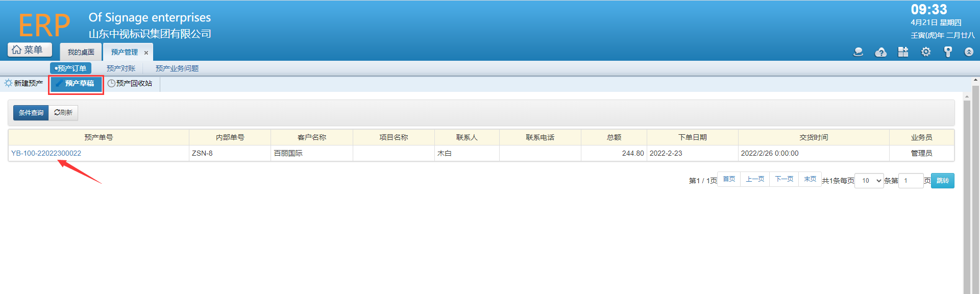Open the cloud help icon
980x294 pixels.
pos(880,52)
